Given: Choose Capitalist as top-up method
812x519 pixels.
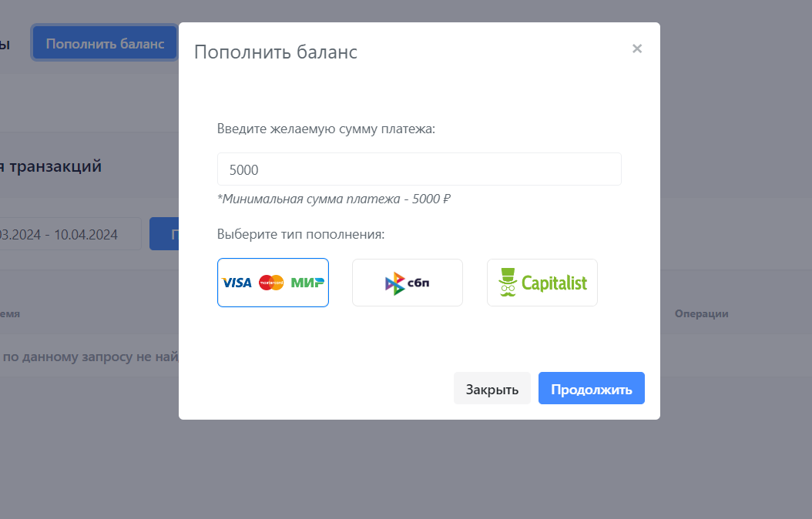Looking at the screenshot, I should tap(542, 283).
